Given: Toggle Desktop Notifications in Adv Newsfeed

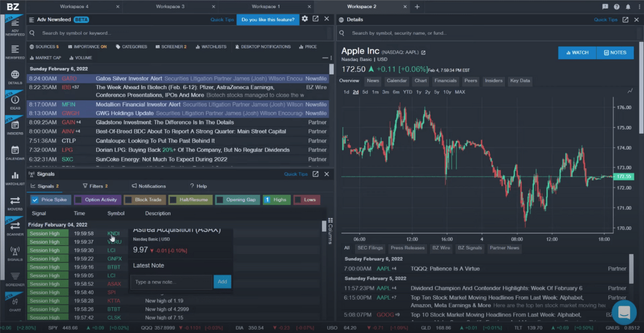Looking at the screenshot, I should pos(262,47).
